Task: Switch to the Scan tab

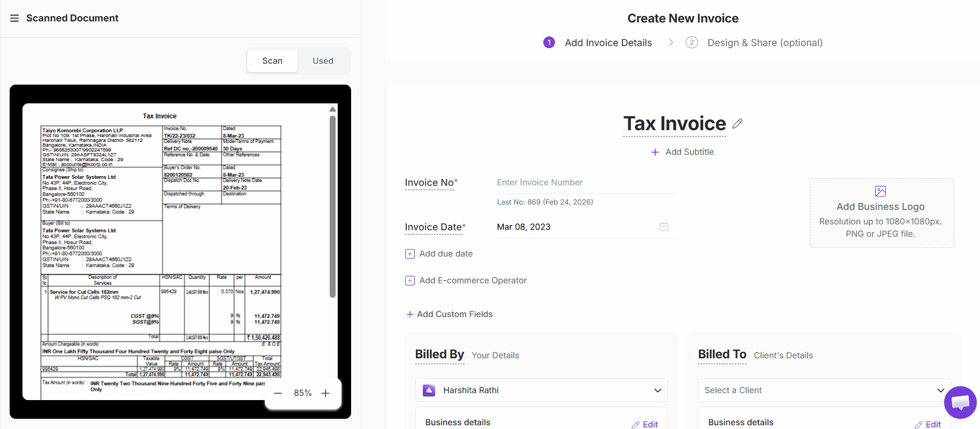Action: (272, 61)
